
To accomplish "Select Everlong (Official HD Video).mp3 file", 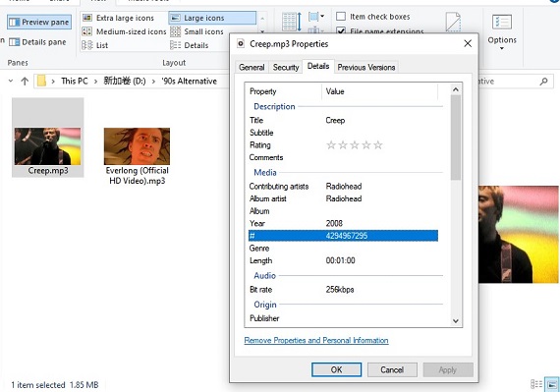I will (x=137, y=156).
